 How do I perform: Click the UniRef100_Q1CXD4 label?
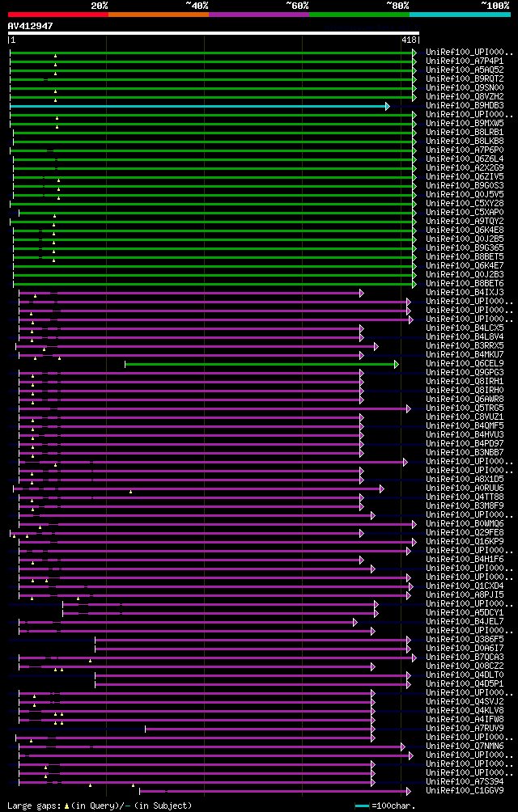pos(465,586)
